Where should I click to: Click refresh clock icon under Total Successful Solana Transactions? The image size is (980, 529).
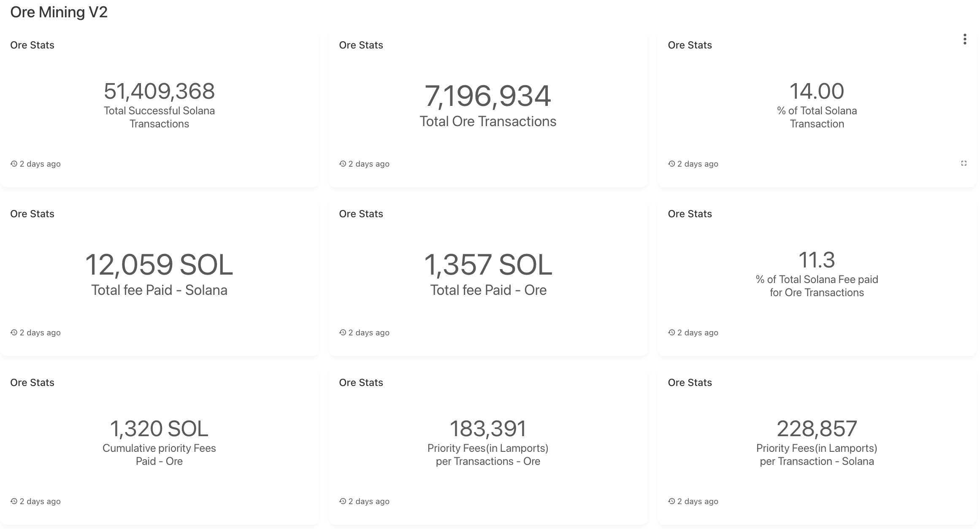coord(14,164)
